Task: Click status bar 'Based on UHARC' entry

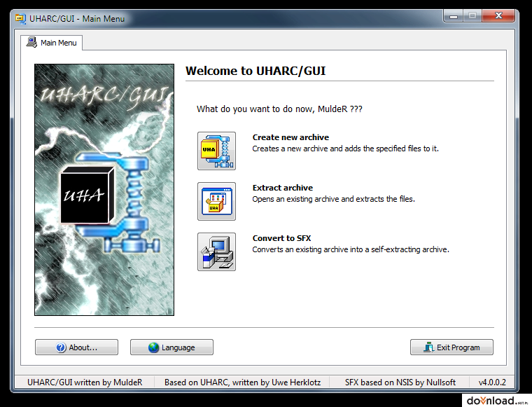Action: (x=243, y=382)
